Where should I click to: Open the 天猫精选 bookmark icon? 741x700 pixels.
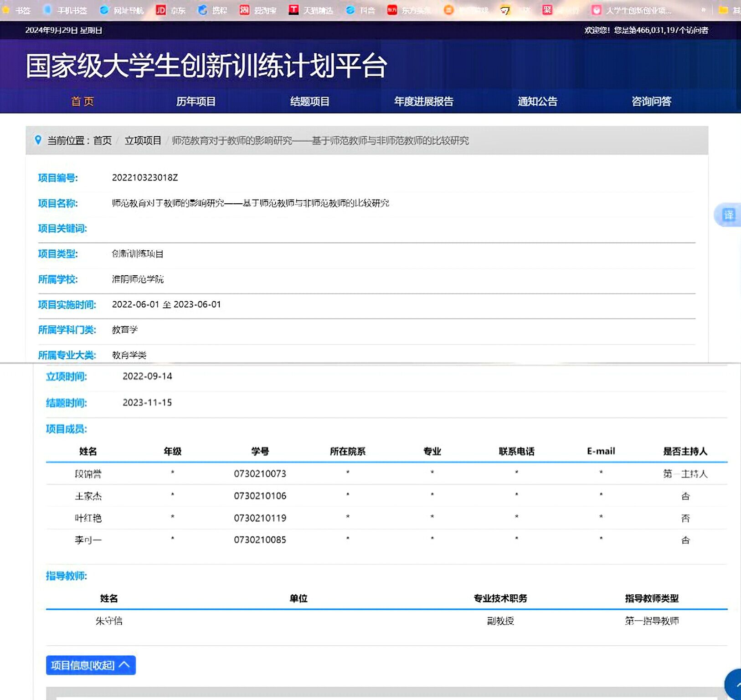[293, 10]
